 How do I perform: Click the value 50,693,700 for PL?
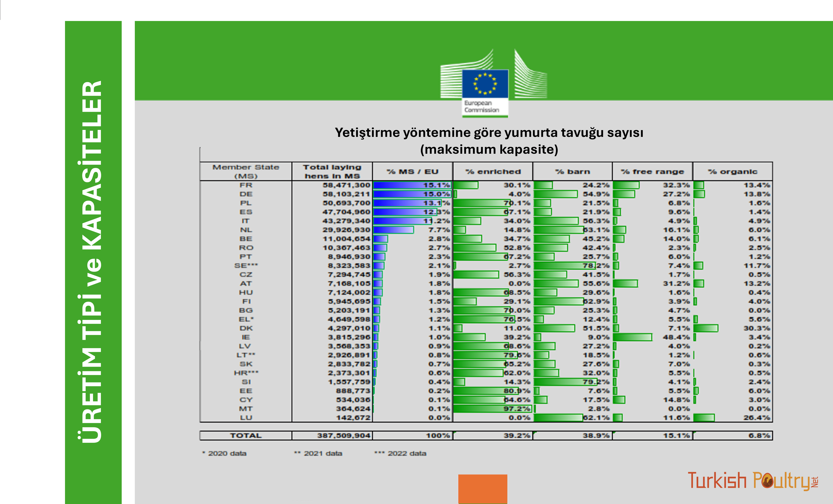[346, 203]
